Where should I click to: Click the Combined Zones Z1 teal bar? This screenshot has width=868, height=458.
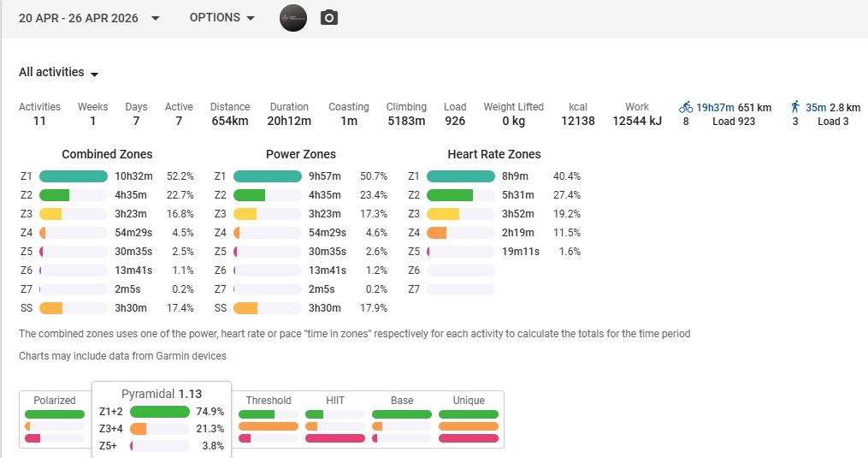coord(74,176)
